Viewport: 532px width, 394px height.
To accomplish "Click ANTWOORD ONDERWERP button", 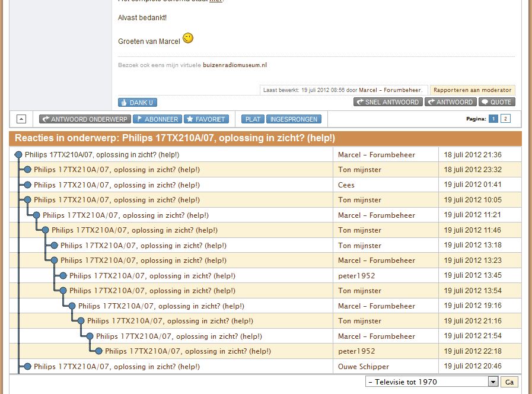I will (x=85, y=119).
